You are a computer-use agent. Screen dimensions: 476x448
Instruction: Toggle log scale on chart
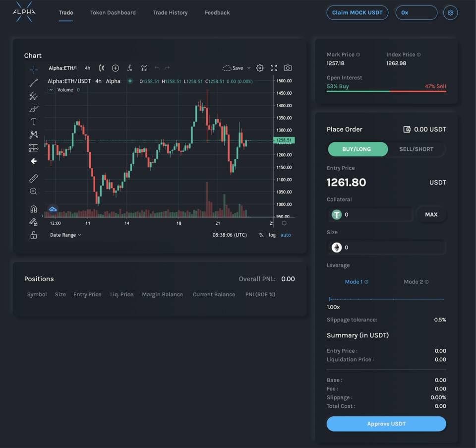coord(272,235)
